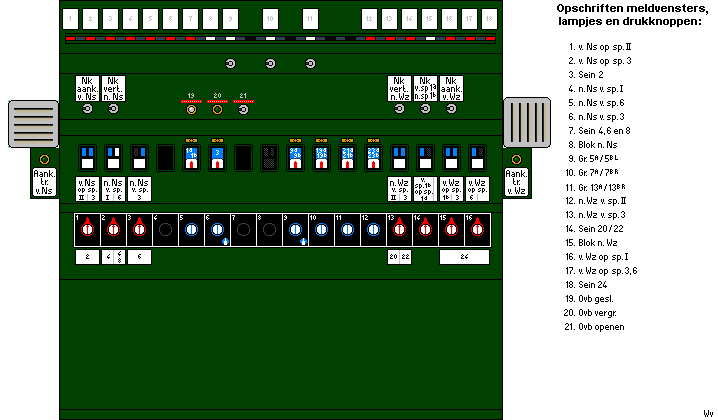Toggle red signal lever 1
This screenshot has height=420, width=718.
pyautogui.click(x=87, y=229)
